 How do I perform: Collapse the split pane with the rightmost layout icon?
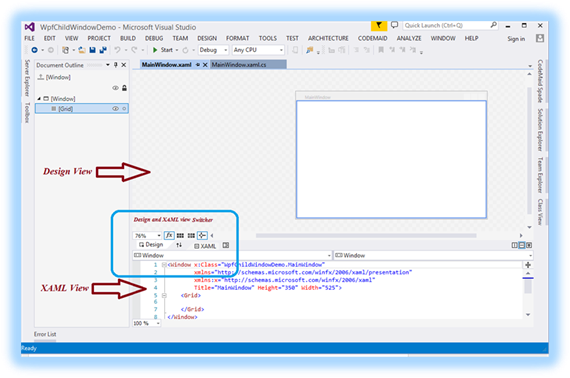click(529, 245)
